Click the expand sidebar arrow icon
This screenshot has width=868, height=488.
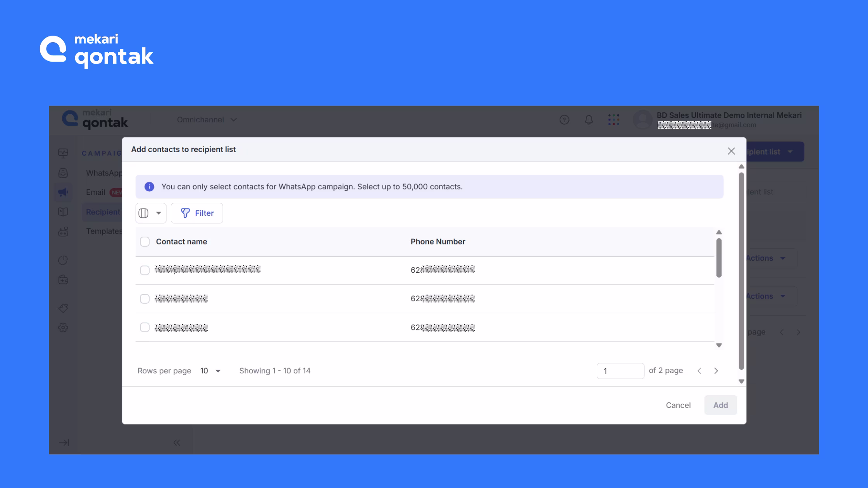pyautogui.click(x=64, y=442)
